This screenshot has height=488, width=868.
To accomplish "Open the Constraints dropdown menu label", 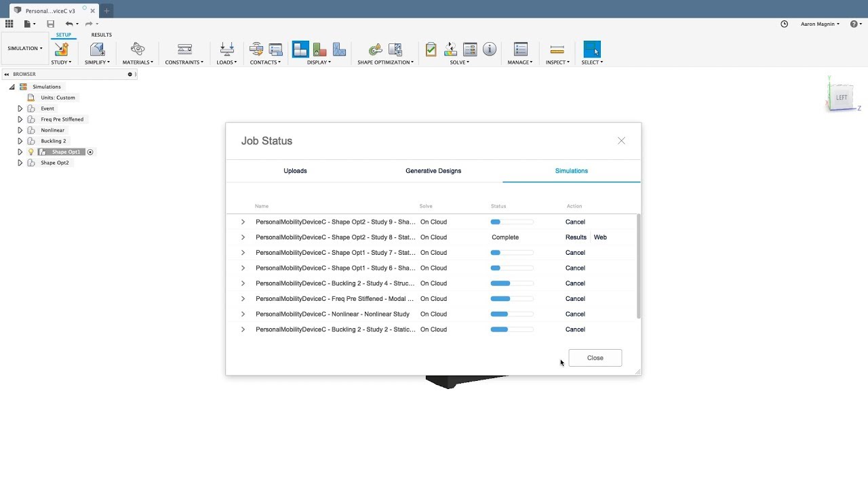I will (x=184, y=62).
